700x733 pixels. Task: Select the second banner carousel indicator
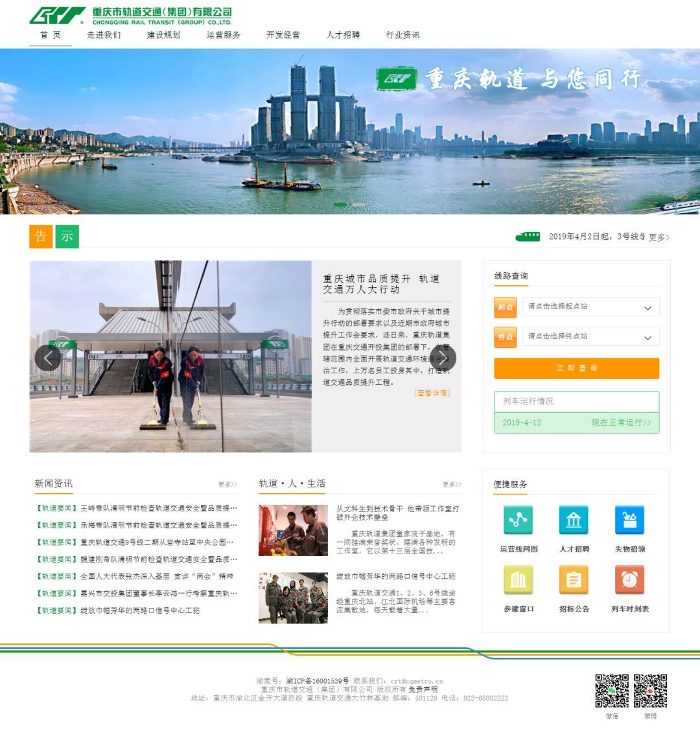click(x=358, y=205)
